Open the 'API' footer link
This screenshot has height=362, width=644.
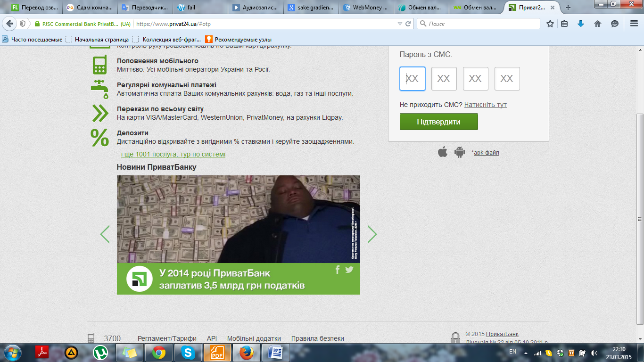point(212,338)
